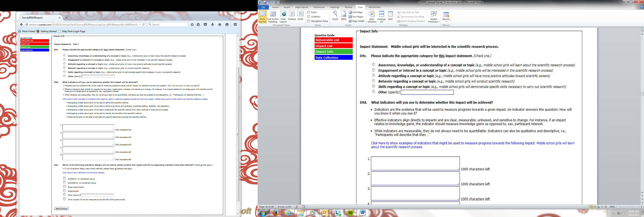The height and width of the screenshot is (217, 644).
Task: Bookmark page with Firefox star icon
Action: click(192, 25)
